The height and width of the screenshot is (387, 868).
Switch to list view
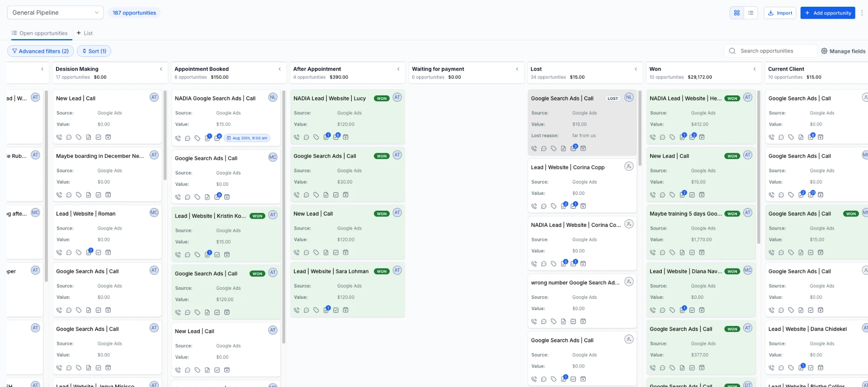click(750, 13)
